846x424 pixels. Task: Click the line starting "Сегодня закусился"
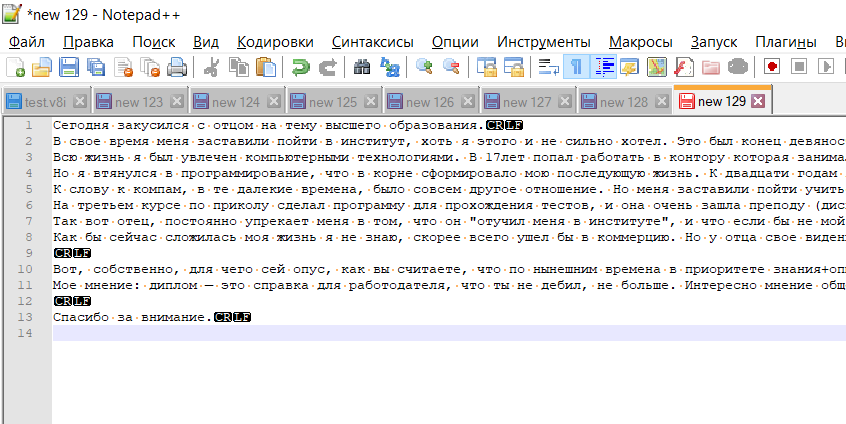pos(288,126)
